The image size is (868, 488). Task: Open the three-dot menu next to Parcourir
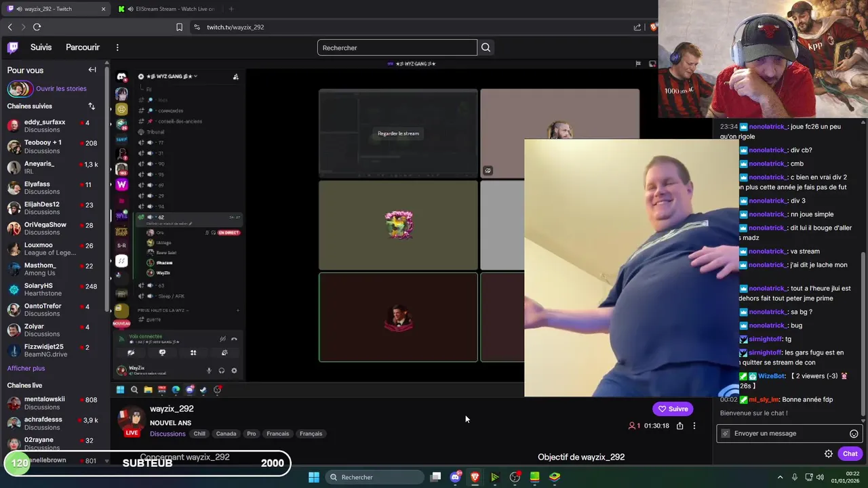click(x=117, y=47)
